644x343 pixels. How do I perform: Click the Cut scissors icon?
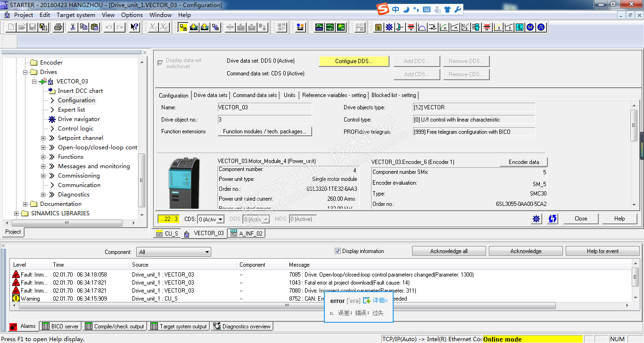click(x=73, y=27)
